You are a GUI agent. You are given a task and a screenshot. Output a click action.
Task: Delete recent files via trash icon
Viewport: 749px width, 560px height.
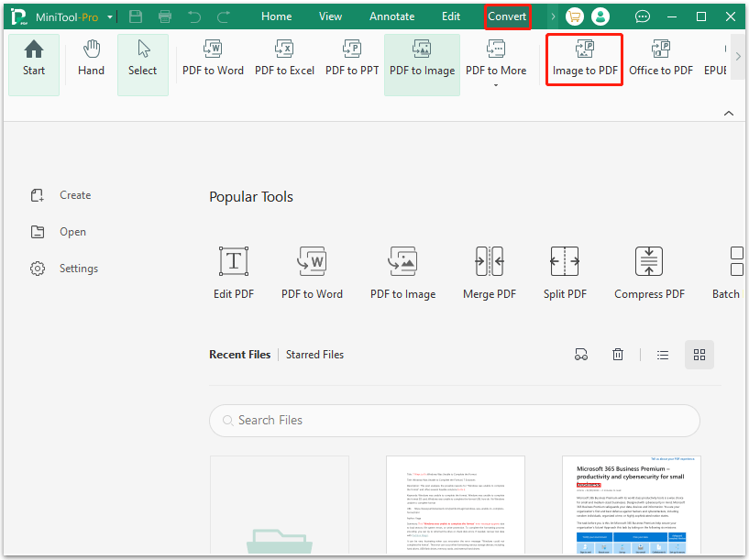[x=618, y=355]
